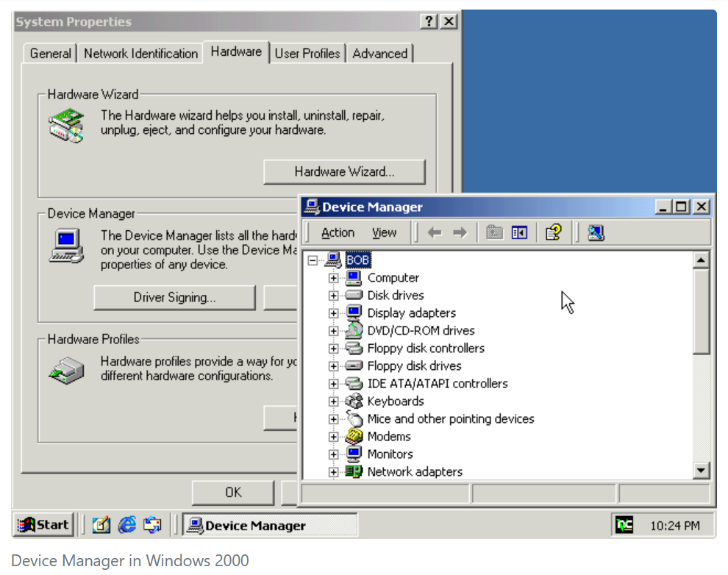The width and height of the screenshot is (728, 575).
Task: Click the Modems telephone icon
Action: click(x=354, y=436)
